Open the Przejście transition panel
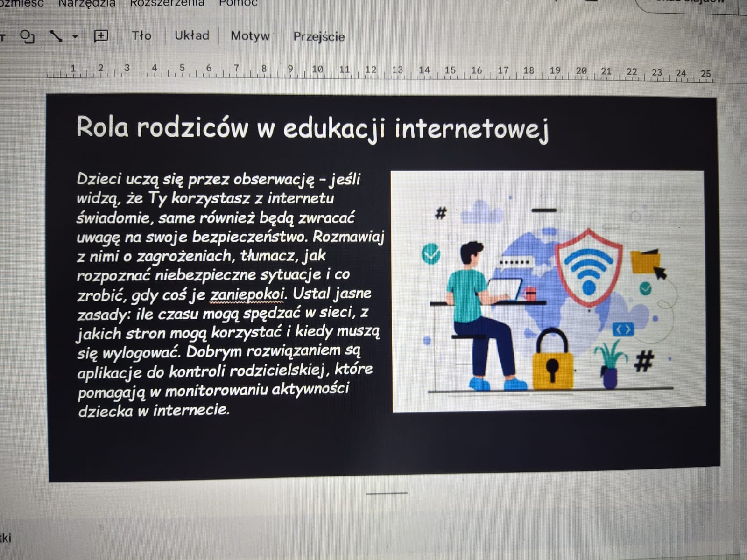This screenshot has height=560, width=747. (x=319, y=37)
